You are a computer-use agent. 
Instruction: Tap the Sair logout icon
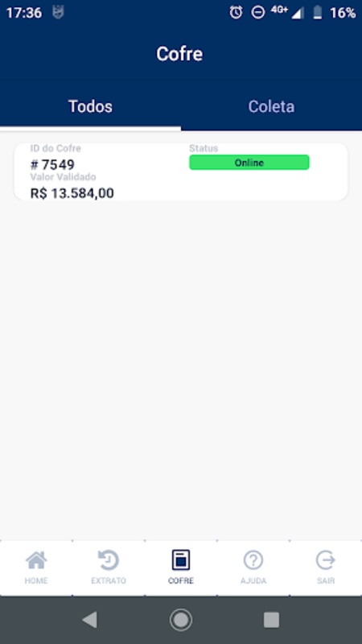326,560
